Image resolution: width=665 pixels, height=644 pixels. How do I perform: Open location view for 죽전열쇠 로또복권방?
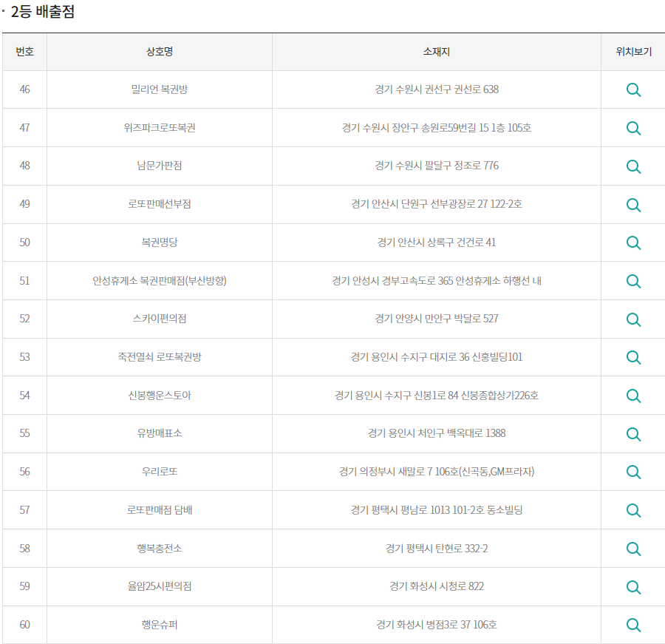point(633,357)
